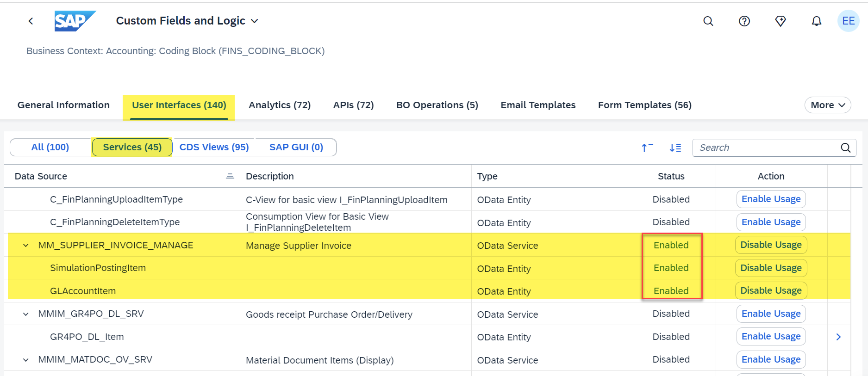Screen dimensions: 868x376
Task: Enable Usage for C_FinPlanningDeleteItemType
Action: (771, 222)
